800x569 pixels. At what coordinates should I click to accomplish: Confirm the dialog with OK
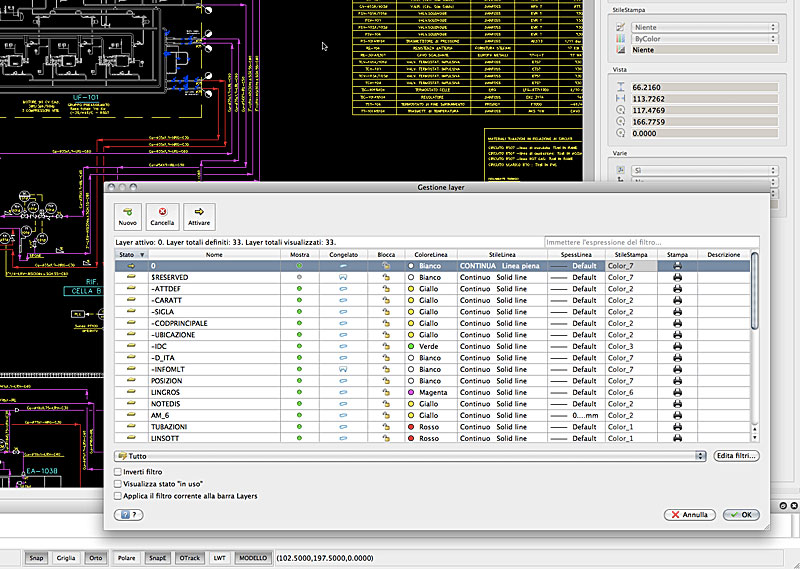pyautogui.click(x=743, y=515)
